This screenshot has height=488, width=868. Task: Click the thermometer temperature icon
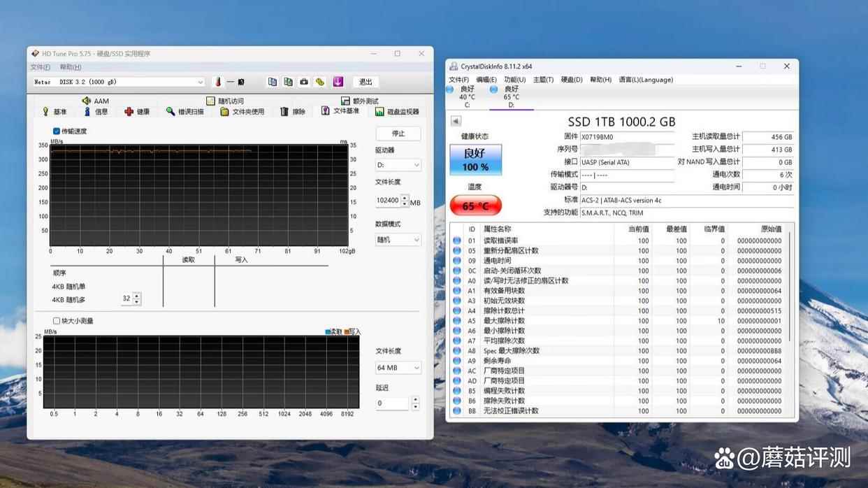coord(217,82)
